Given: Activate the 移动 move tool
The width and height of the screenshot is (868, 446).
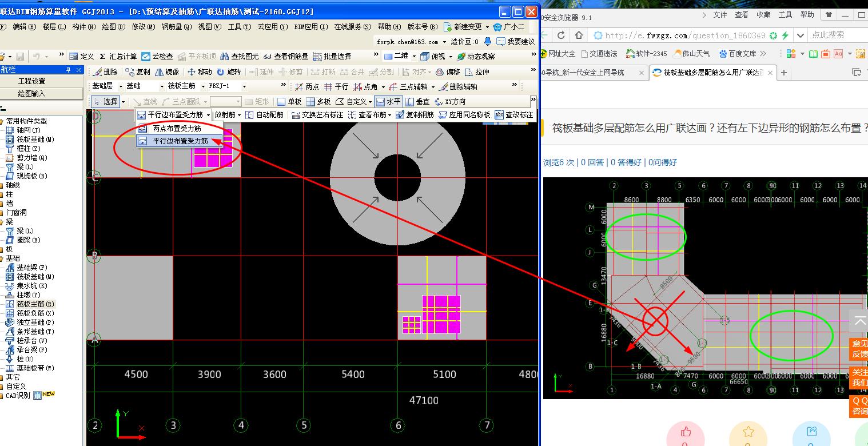Looking at the screenshot, I should [x=199, y=72].
